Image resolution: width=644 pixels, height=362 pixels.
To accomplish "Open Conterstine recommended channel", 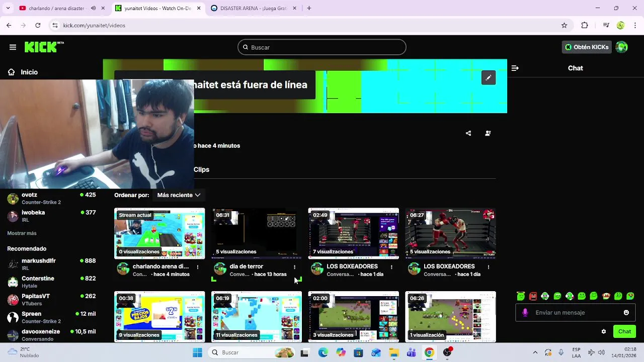I will [x=51, y=282].
